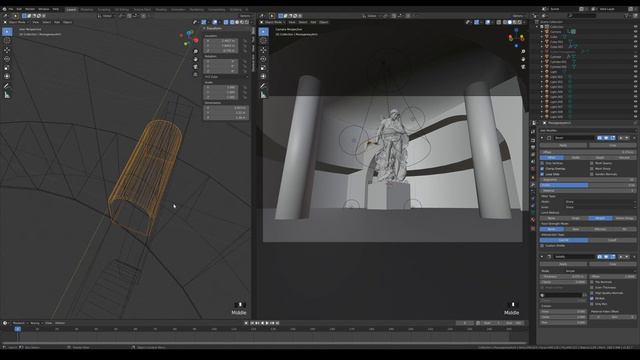Open the Miter Outer dropdown

tap(599, 202)
